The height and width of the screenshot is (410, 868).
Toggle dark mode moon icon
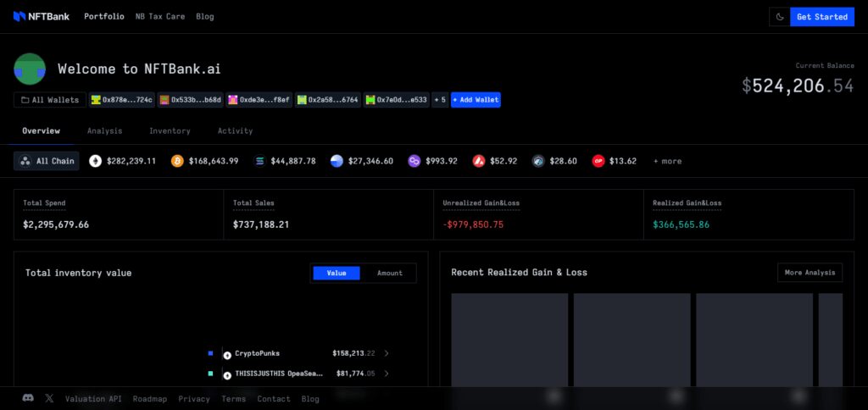pos(780,17)
